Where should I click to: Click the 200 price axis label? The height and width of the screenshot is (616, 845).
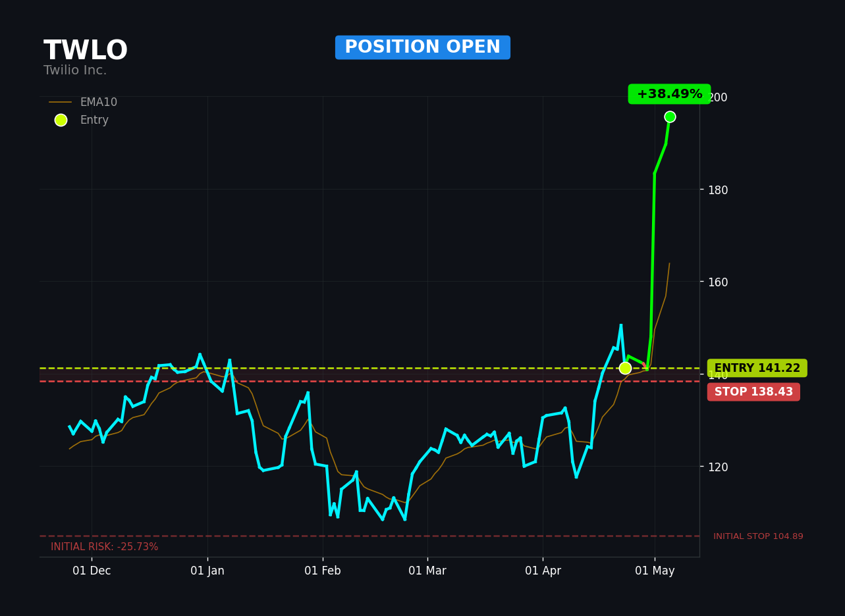click(717, 97)
